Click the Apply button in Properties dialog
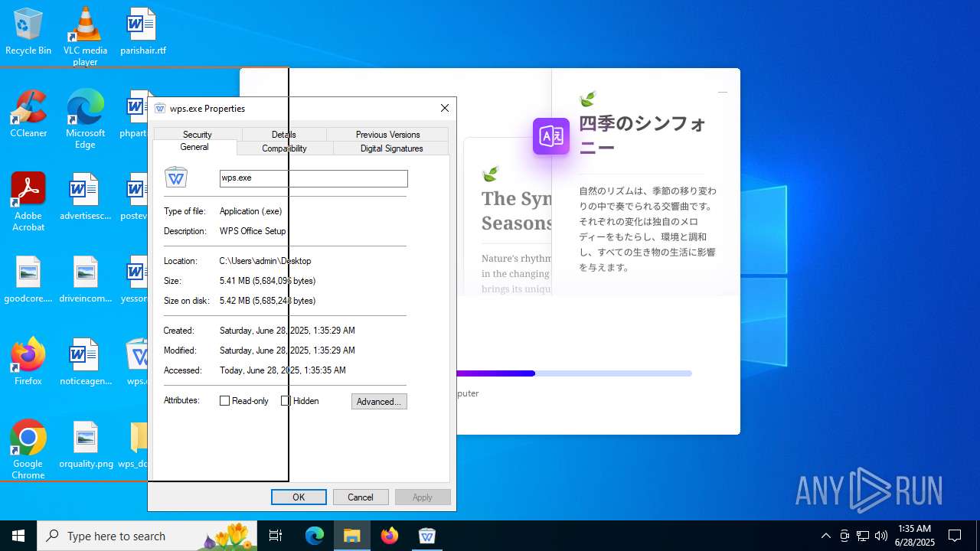The width and height of the screenshot is (980, 551). [423, 497]
